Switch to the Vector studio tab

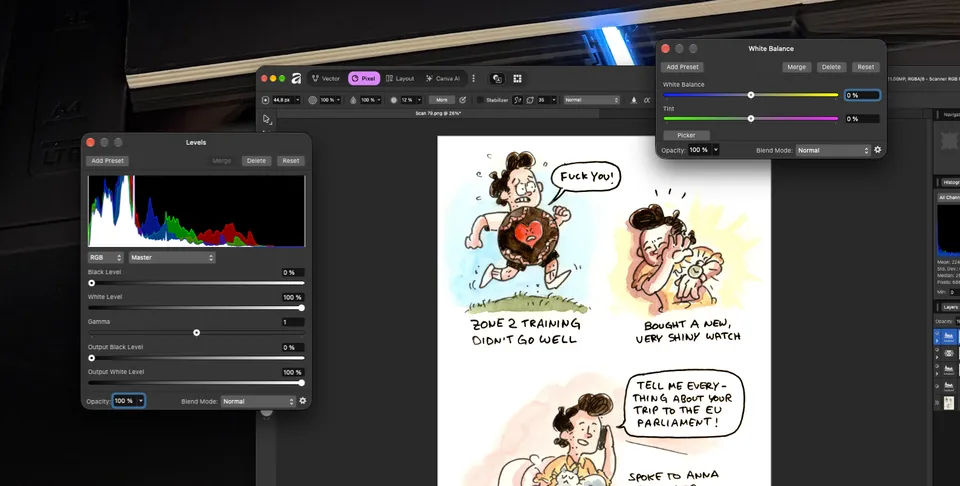326,78
